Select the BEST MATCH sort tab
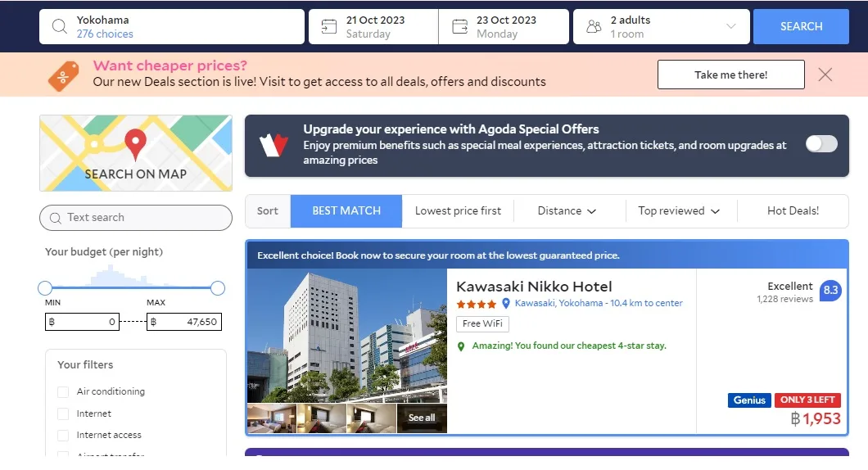Screen dimensions: 868x470 pos(346,211)
